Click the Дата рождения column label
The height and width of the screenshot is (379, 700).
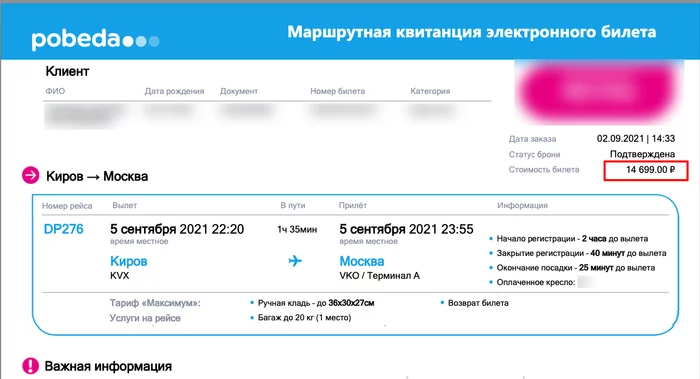tap(174, 91)
